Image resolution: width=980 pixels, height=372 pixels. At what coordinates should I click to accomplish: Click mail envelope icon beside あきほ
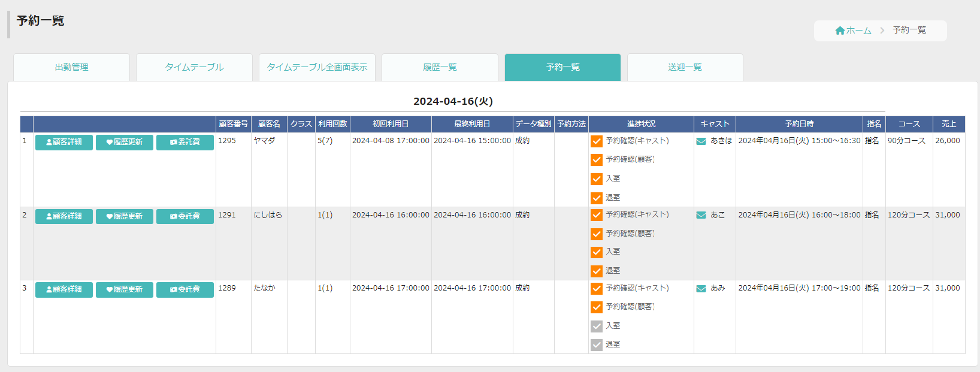click(x=701, y=141)
